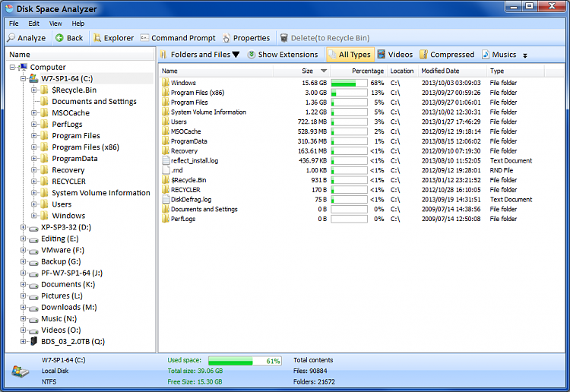The image size is (570, 392).
Task: Open the Help menu
Action: (x=78, y=24)
